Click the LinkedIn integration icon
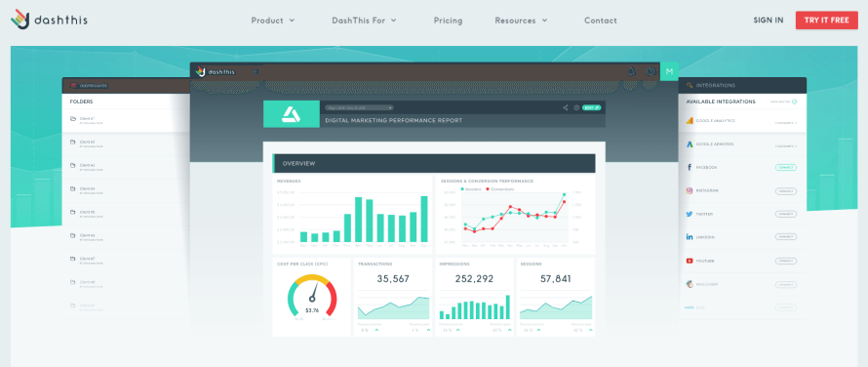 pos(690,237)
